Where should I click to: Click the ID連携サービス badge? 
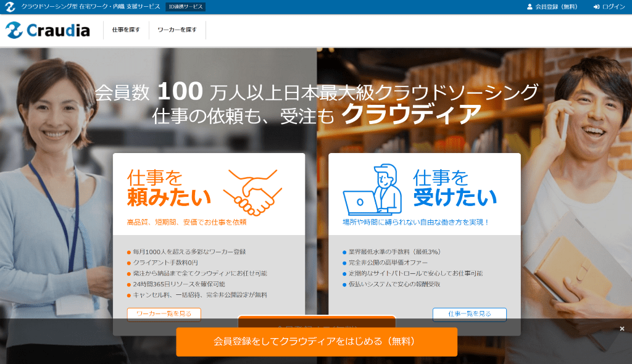click(186, 7)
